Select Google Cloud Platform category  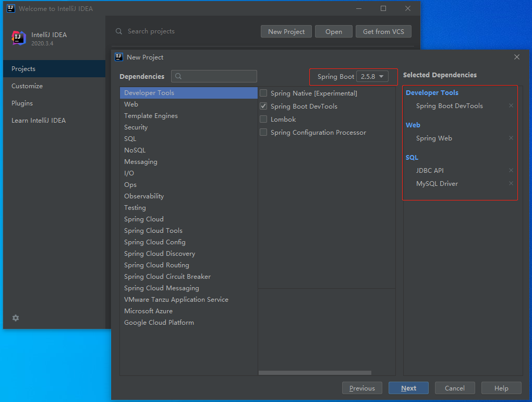[189, 323]
